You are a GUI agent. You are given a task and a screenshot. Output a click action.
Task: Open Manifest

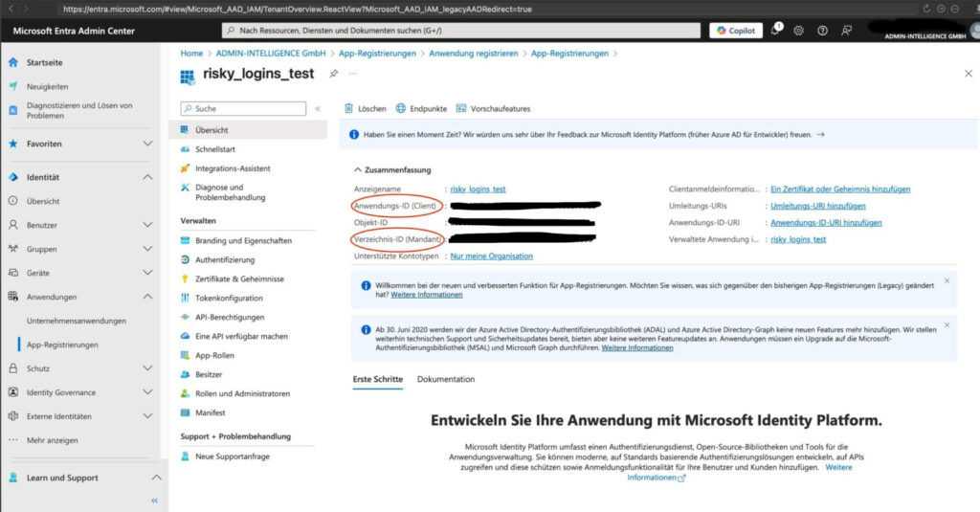[x=210, y=413]
